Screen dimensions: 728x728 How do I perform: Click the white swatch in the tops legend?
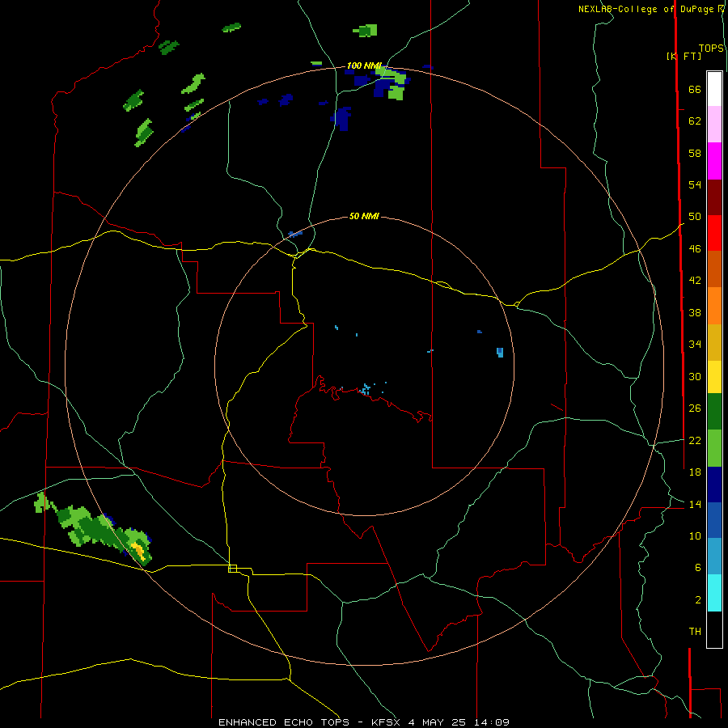[714, 89]
